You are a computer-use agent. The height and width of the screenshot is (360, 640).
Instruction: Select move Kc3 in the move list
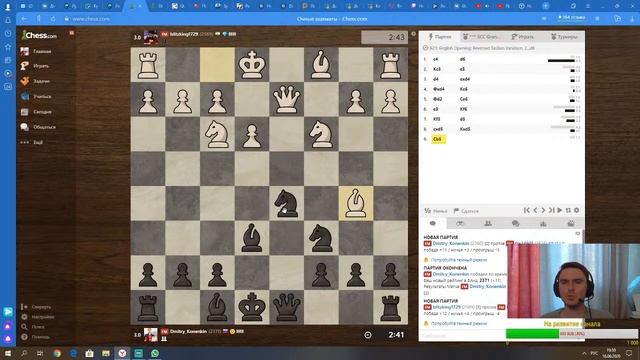click(437, 69)
